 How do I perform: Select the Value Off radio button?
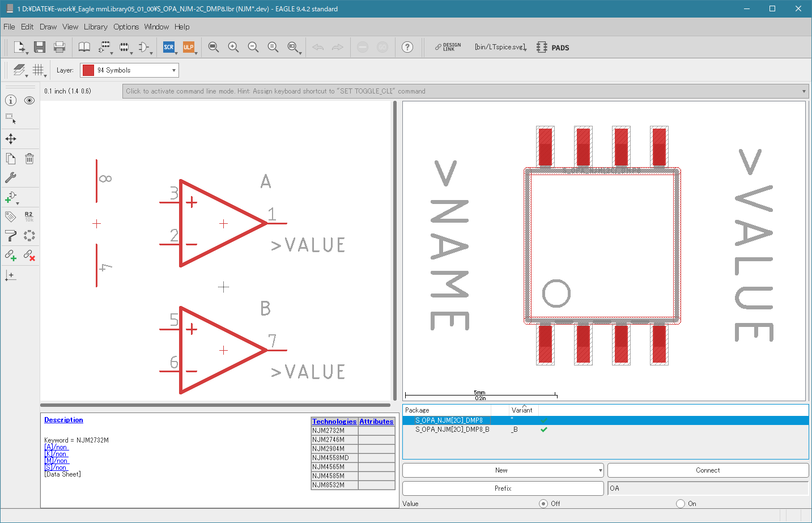[543, 503]
